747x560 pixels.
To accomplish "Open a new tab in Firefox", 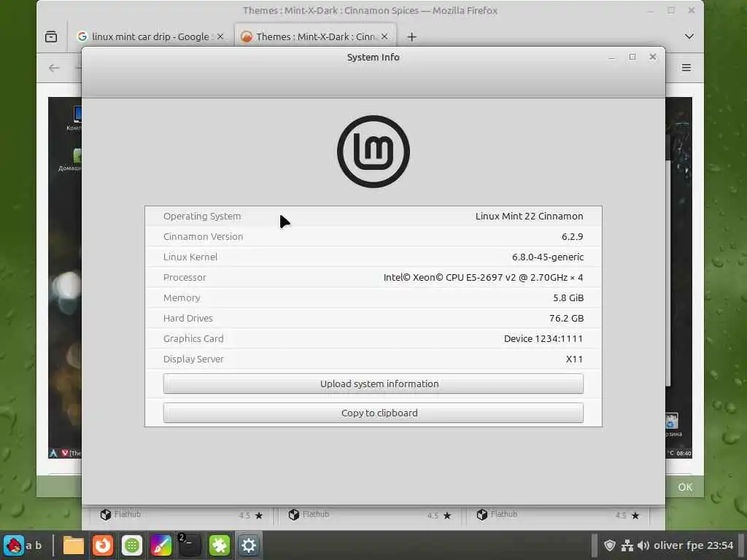I will [x=412, y=36].
